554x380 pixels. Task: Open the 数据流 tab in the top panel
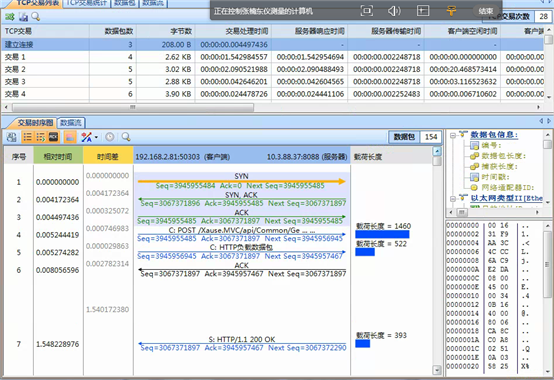[153, 3]
